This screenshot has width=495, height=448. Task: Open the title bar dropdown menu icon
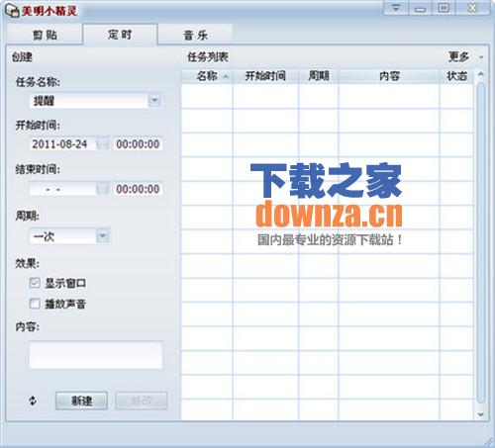(396, 8)
